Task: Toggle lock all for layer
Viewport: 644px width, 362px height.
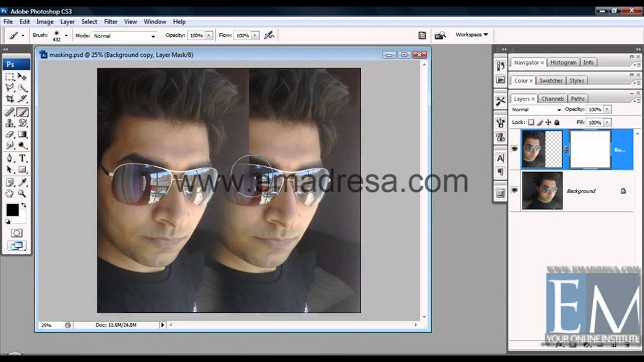Action: click(x=556, y=122)
